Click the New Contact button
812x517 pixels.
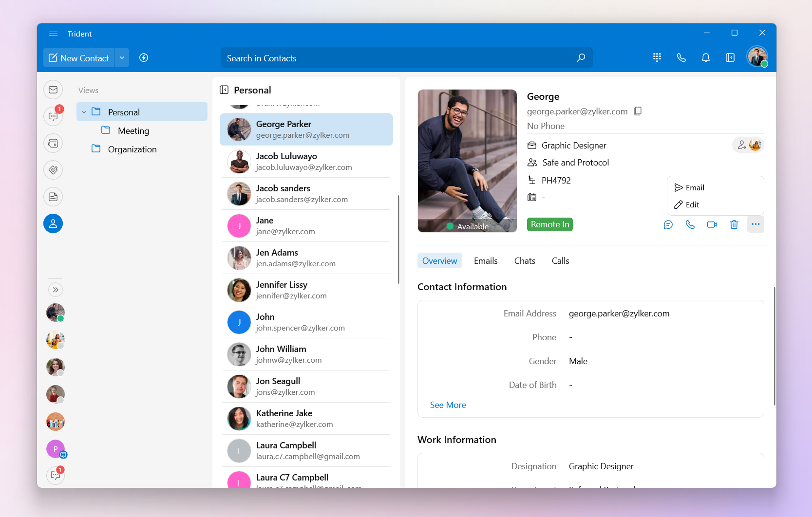pyautogui.click(x=79, y=58)
